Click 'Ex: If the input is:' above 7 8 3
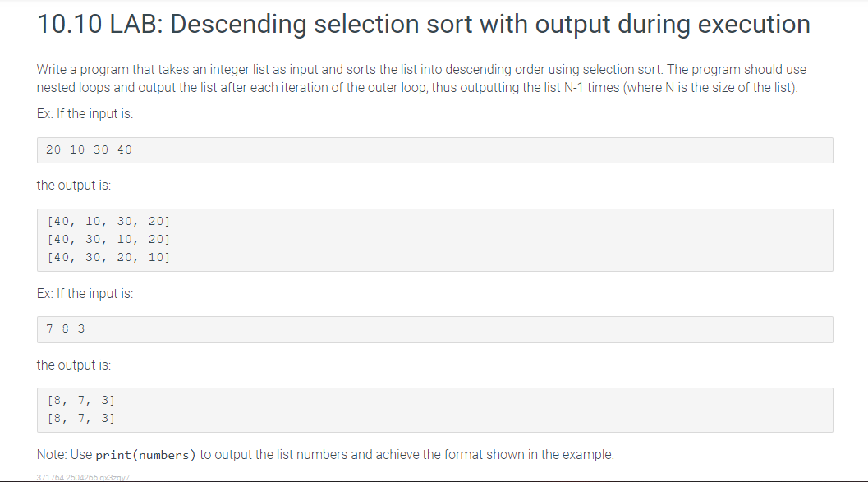The height and width of the screenshot is (482, 868). [x=85, y=293]
